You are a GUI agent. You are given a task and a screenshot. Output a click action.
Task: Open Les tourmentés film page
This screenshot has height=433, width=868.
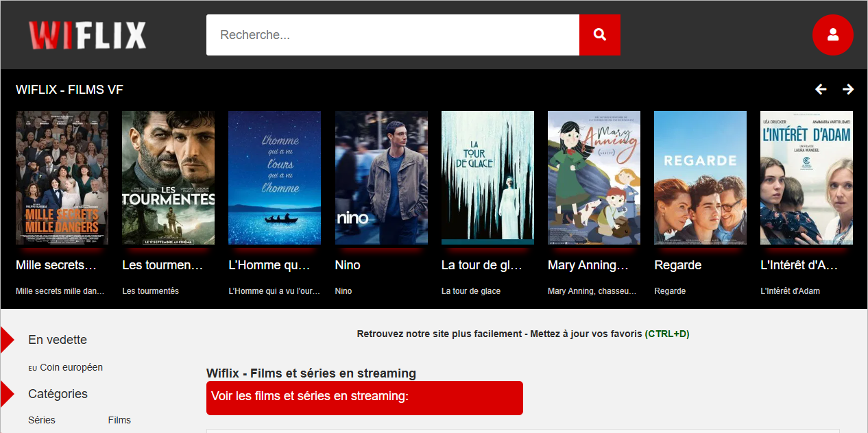click(168, 177)
